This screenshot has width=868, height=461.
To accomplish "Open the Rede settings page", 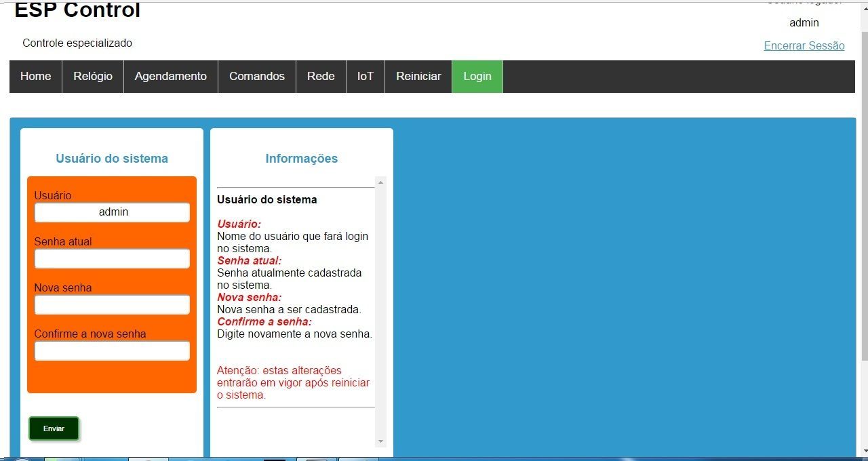I will pyautogui.click(x=321, y=77).
